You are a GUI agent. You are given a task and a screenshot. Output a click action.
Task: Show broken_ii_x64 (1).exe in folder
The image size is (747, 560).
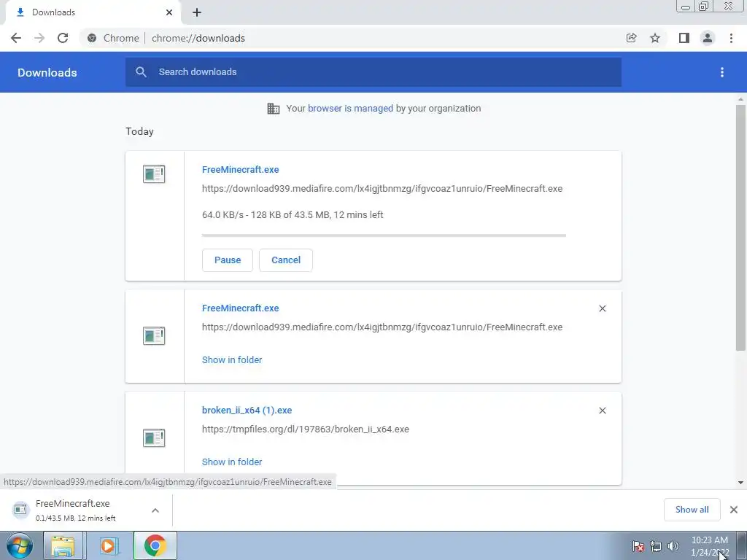tap(232, 462)
